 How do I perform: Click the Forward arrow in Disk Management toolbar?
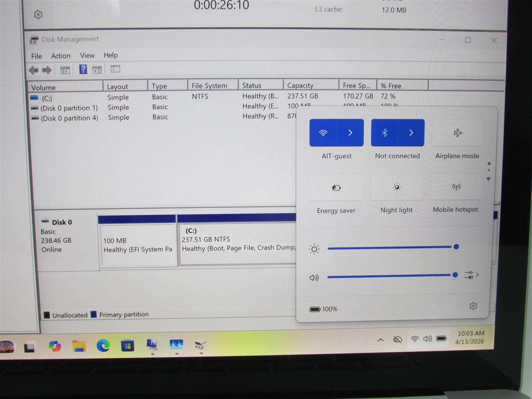47,70
